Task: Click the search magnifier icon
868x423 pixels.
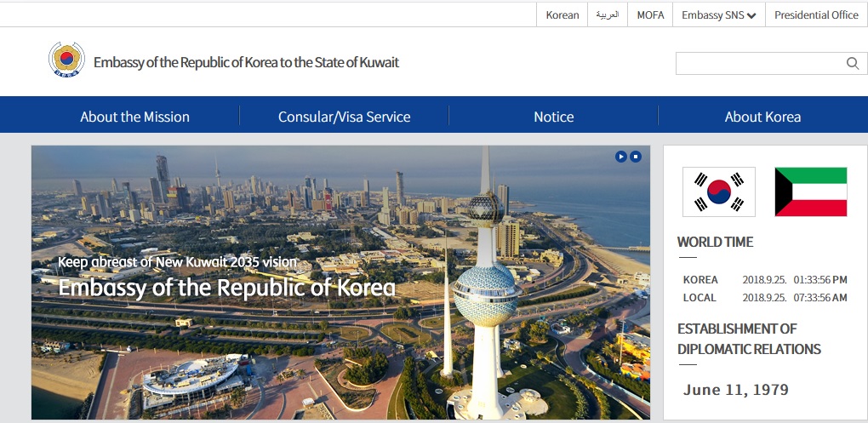Action: pos(853,63)
